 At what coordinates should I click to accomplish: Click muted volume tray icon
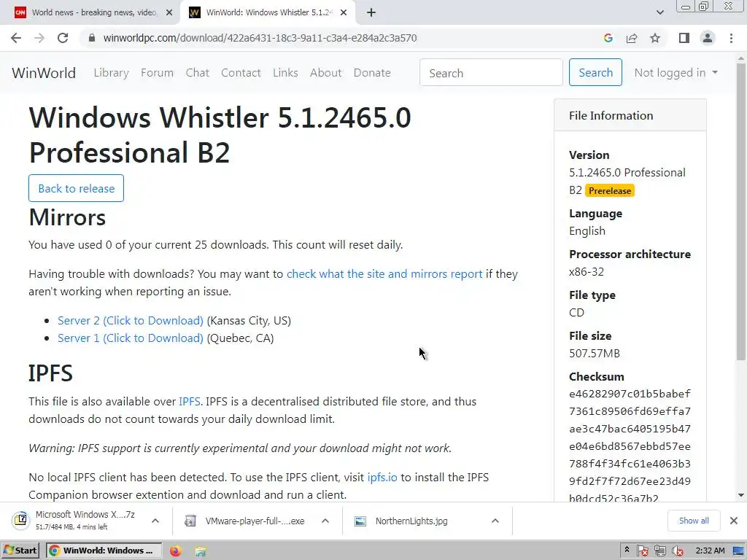[x=677, y=551]
